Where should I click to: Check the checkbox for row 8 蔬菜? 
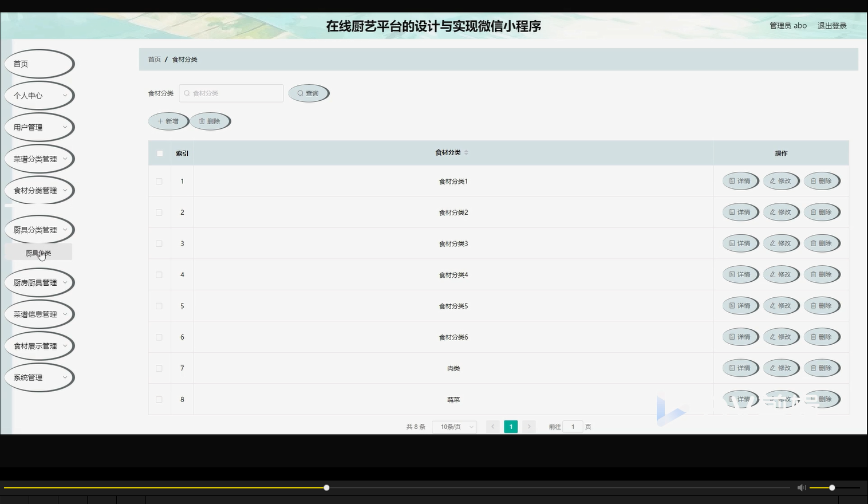click(x=159, y=400)
